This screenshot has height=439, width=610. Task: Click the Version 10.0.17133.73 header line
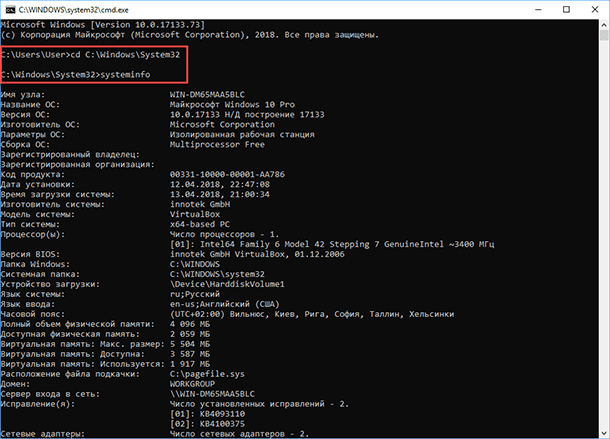pyautogui.click(x=103, y=25)
